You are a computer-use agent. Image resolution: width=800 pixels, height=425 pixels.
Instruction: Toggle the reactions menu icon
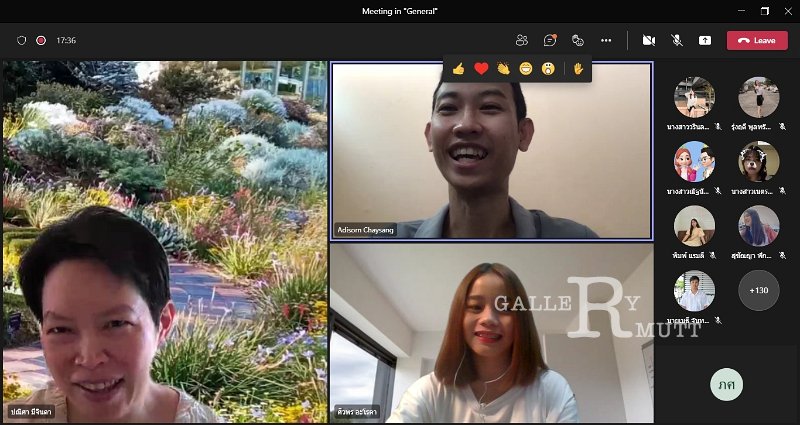click(578, 40)
